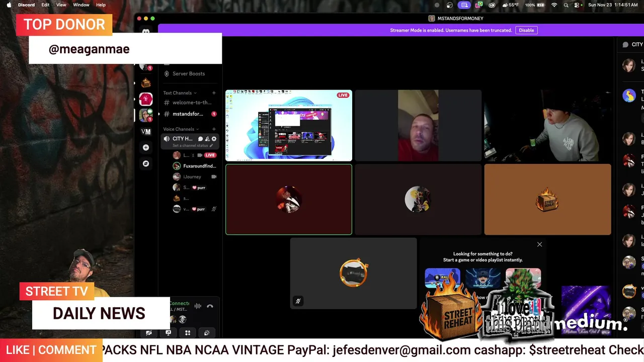Image resolution: width=644 pixels, height=362 pixels.
Task: Open the Window menu
Action: click(x=81, y=5)
